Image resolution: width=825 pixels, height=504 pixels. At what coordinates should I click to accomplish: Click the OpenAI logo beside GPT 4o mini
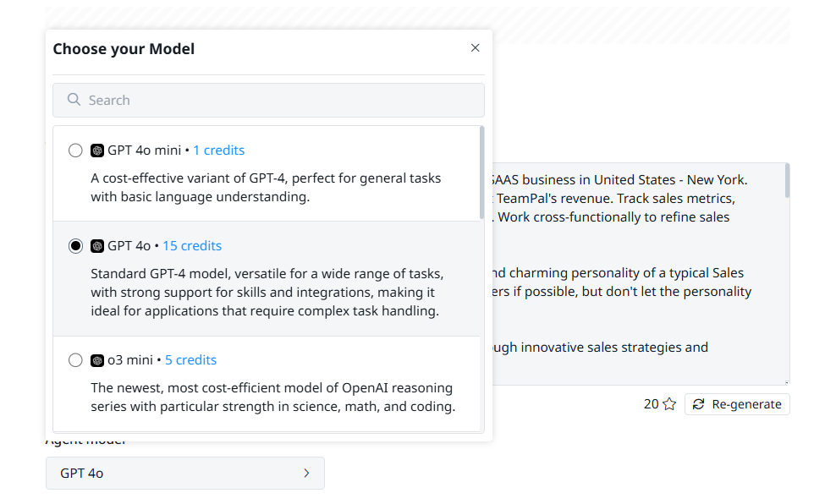tap(97, 151)
